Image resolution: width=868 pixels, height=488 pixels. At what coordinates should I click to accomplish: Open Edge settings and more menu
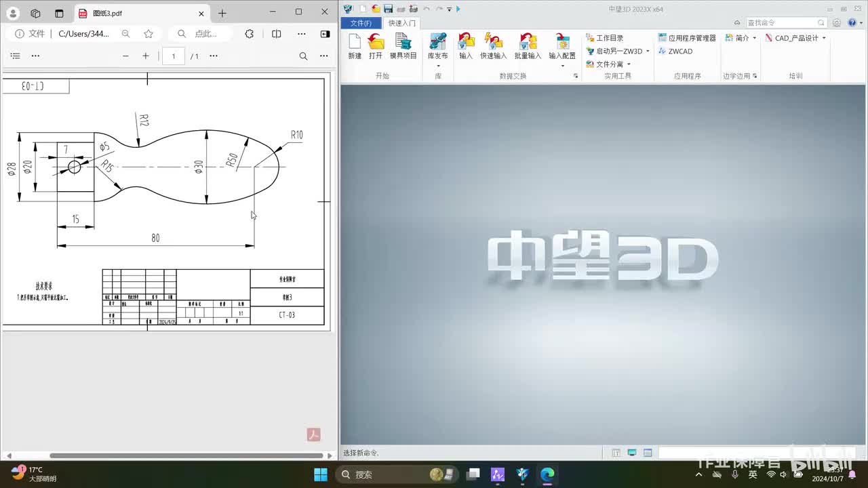[302, 34]
